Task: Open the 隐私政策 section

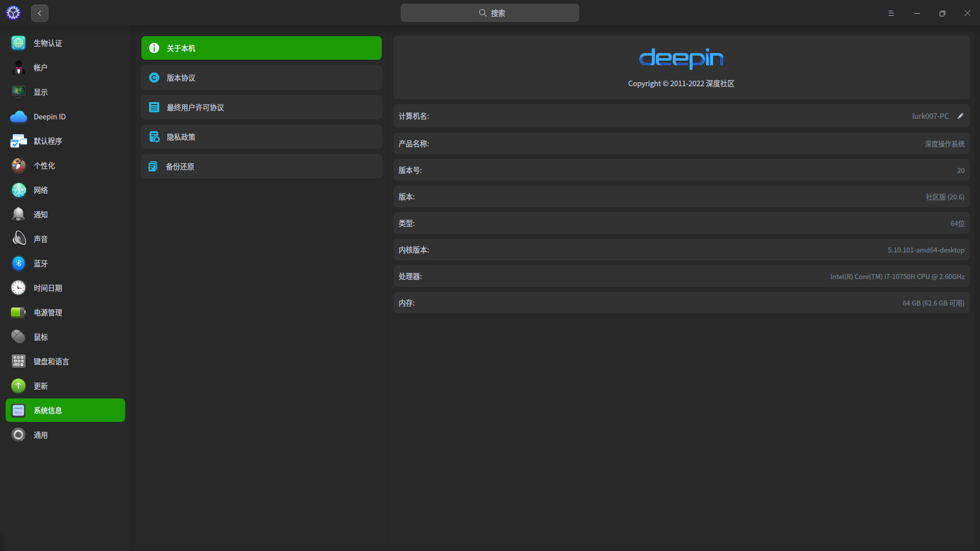Action: pyautogui.click(x=261, y=137)
